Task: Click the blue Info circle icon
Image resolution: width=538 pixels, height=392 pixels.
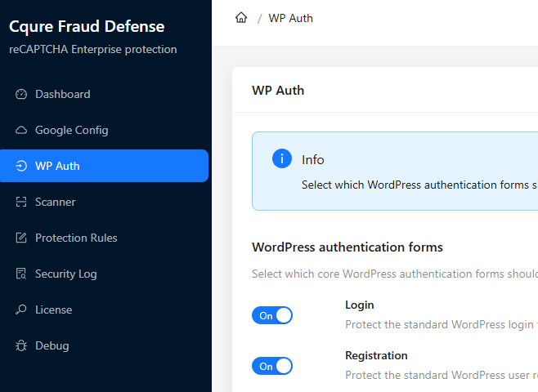Action: tap(282, 158)
